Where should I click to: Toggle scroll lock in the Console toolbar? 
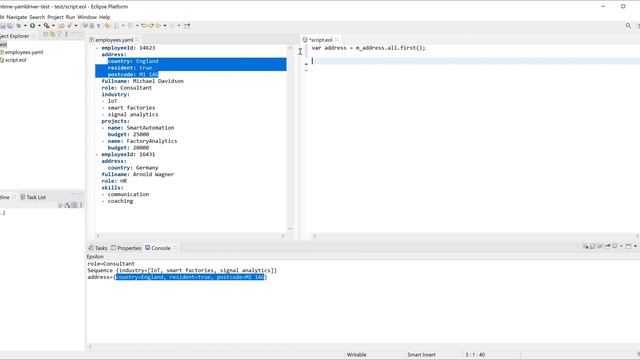pyautogui.click(x=593, y=246)
